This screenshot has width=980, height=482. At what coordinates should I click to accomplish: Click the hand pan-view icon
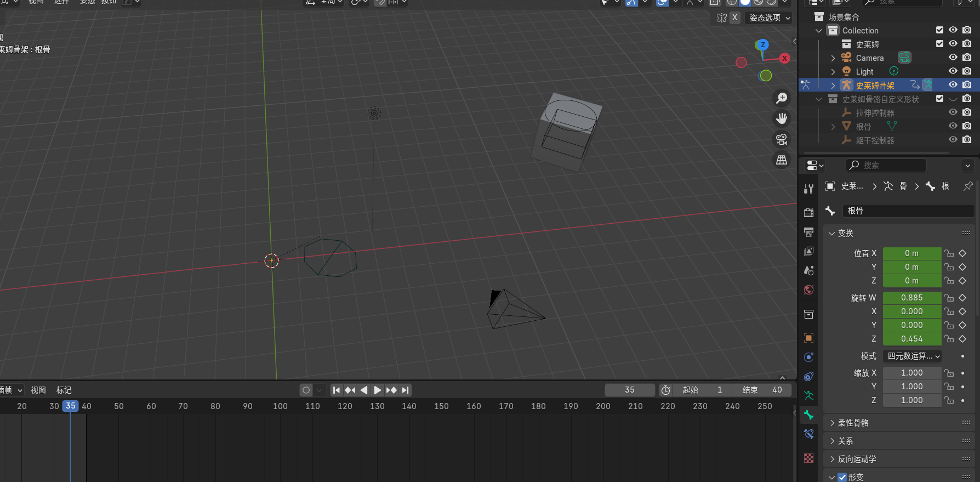[782, 118]
